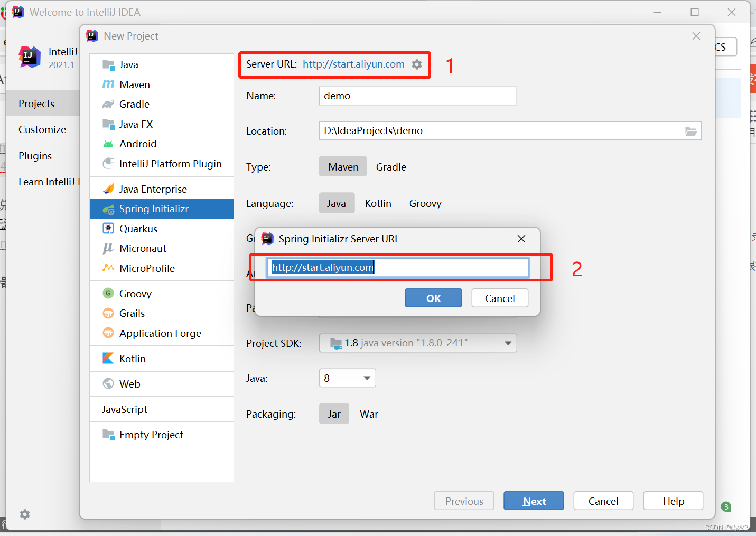Click the Java Enterprise icon
The width and height of the screenshot is (756, 536).
108,189
